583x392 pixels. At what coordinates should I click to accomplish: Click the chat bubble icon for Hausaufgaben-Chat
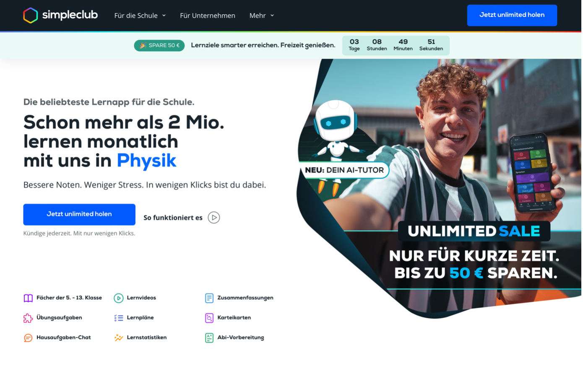coord(28,339)
